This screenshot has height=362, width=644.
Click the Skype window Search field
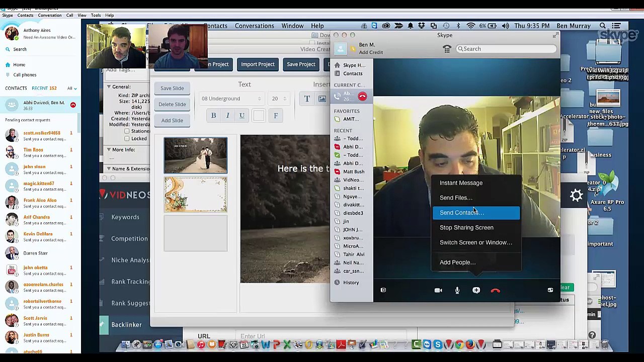[x=507, y=49]
